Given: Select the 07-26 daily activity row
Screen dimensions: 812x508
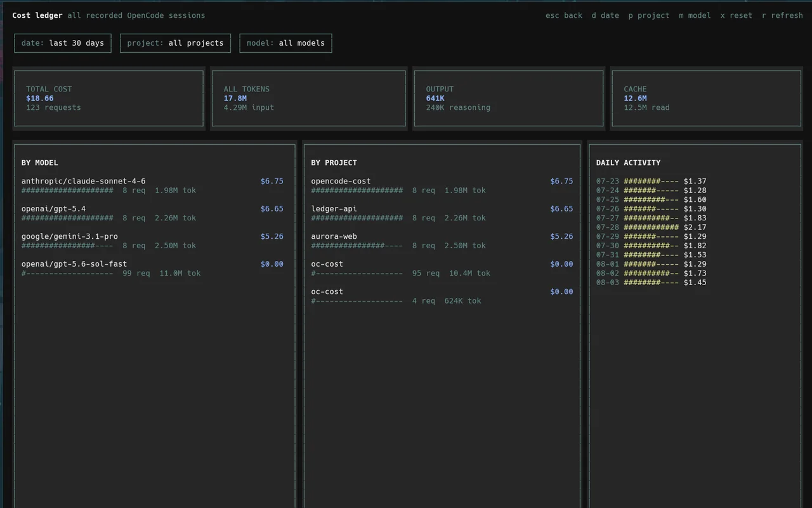Looking at the screenshot, I should click(651, 209).
